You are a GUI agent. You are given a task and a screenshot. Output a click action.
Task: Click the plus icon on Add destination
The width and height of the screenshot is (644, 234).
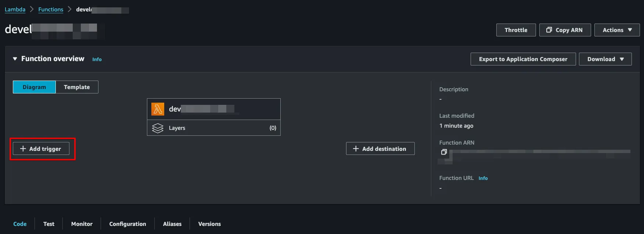[356, 149]
